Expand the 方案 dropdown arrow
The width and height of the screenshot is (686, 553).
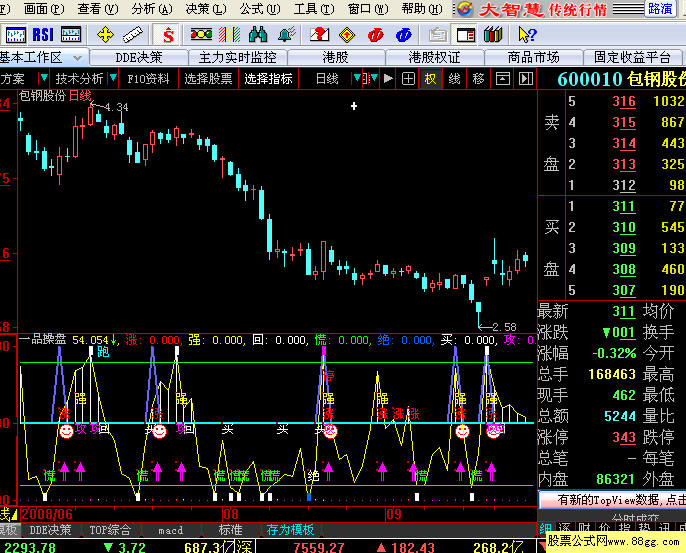(x=44, y=78)
